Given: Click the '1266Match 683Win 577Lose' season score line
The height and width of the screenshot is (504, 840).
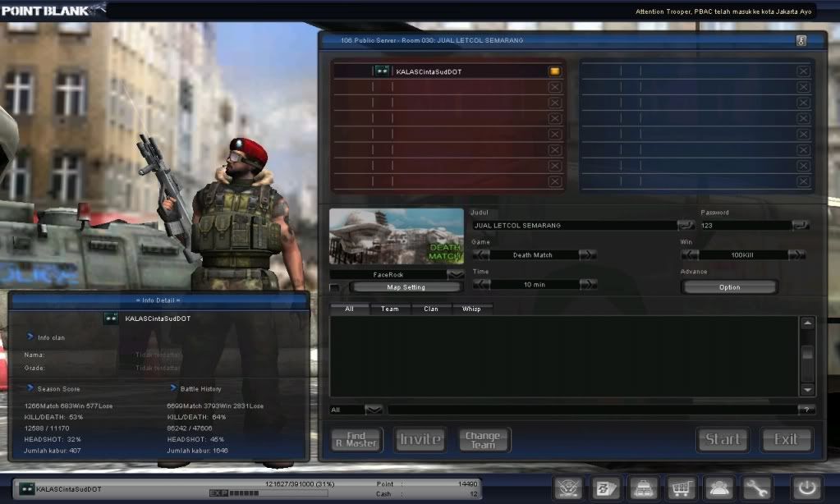Looking at the screenshot, I should (x=69, y=406).
